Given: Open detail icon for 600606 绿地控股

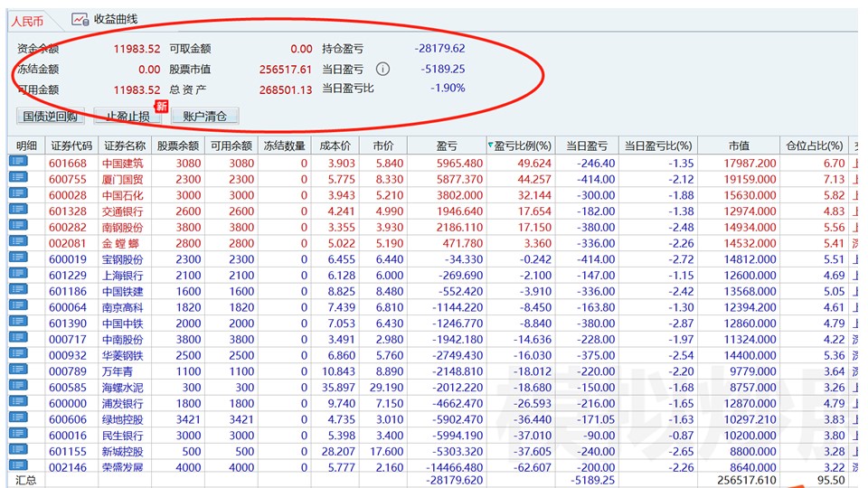Looking at the screenshot, I should click(x=18, y=418).
